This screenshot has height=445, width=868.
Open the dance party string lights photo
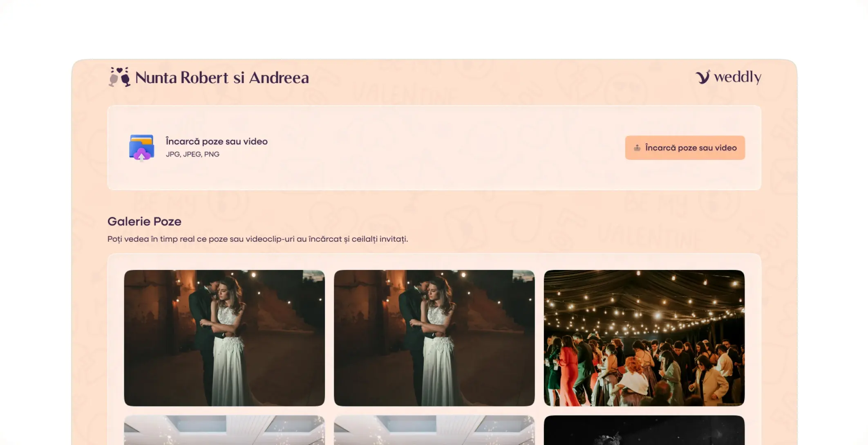click(x=644, y=338)
